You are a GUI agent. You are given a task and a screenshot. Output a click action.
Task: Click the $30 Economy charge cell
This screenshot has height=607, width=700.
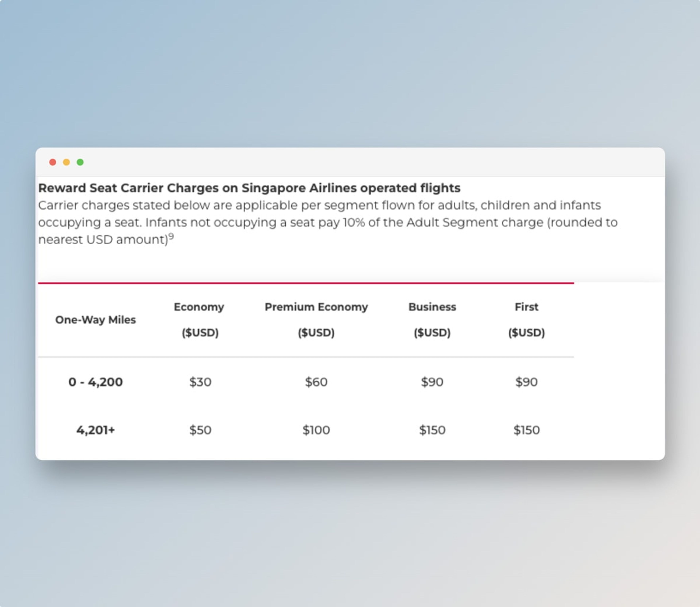pyautogui.click(x=200, y=382)
